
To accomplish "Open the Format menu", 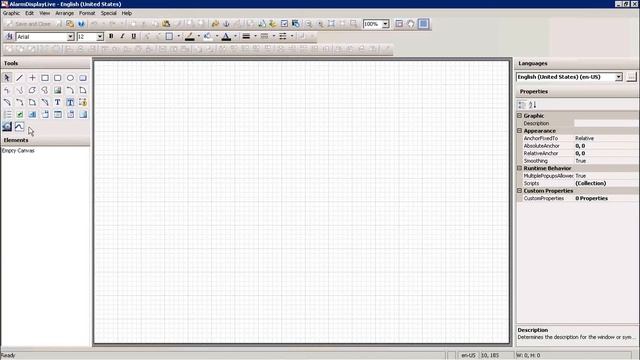I will (x=87, y=13).
